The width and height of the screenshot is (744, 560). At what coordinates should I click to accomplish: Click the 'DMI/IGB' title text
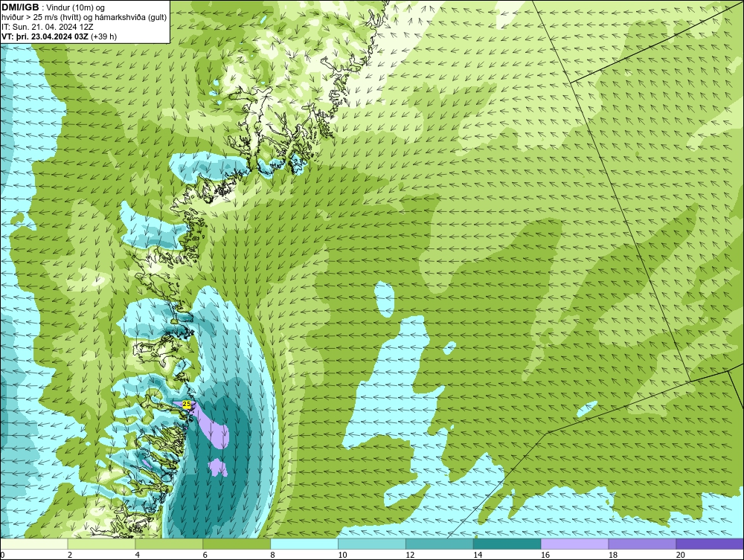pos(20,7)
